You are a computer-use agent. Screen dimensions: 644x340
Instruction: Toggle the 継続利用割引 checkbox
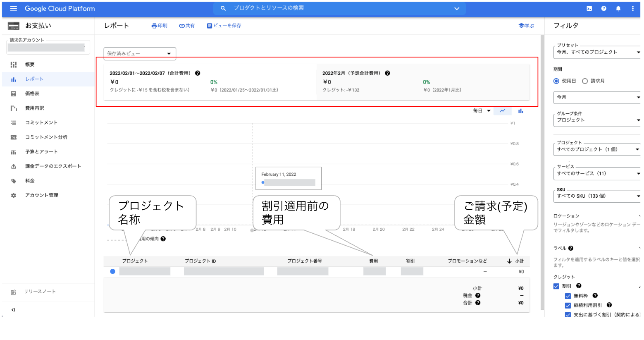pyautogui.click(x=568, y=306)
